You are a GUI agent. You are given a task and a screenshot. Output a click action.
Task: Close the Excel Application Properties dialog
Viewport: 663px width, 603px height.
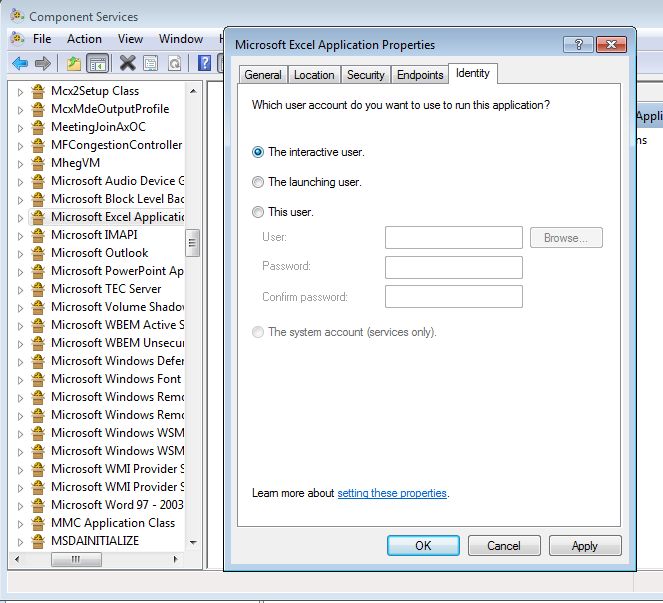[611, 44]
